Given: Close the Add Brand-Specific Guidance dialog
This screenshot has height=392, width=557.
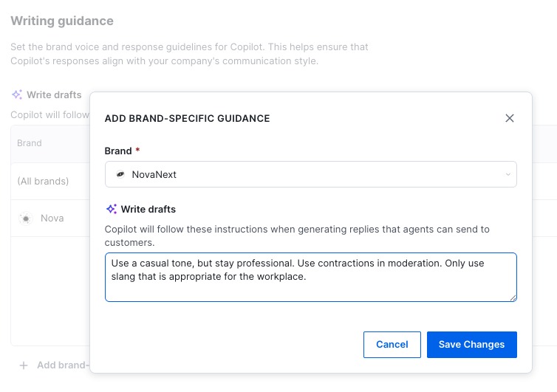Looking at the screenshot, I should point(509,118).
